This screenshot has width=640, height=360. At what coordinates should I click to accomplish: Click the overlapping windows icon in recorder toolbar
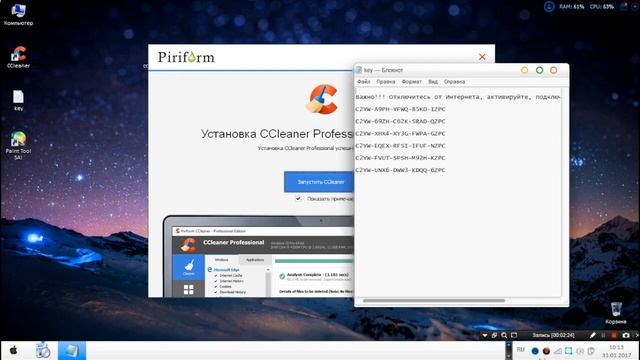coord(494,335)
